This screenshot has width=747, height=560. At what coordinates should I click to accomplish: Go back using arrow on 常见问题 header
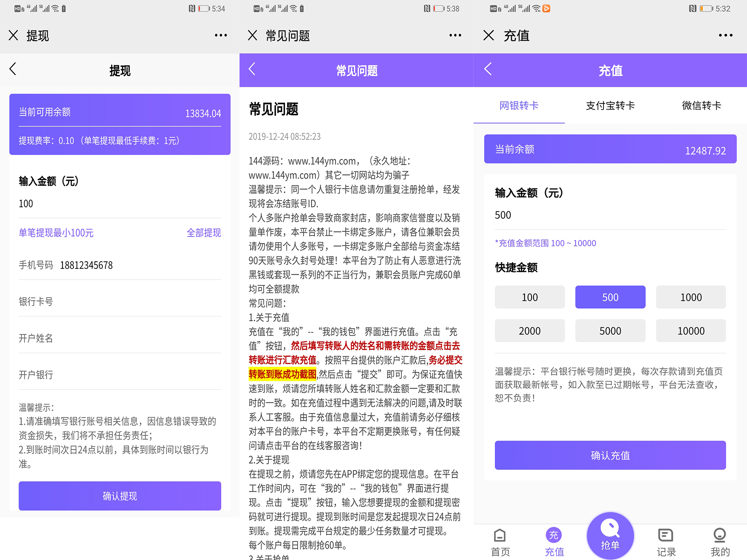252,69
